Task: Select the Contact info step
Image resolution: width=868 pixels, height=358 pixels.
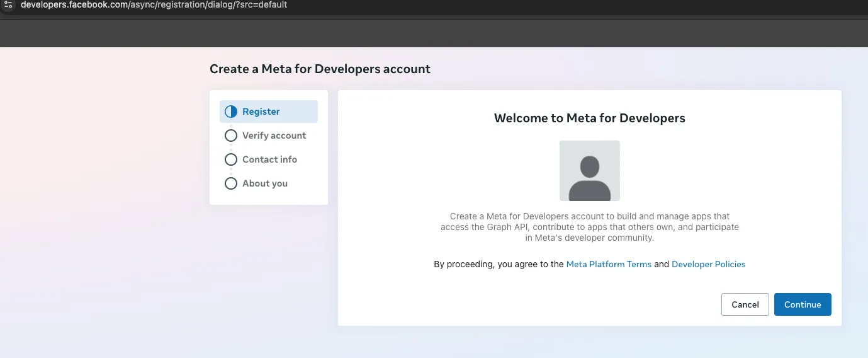Action: [x=269, y=159]
